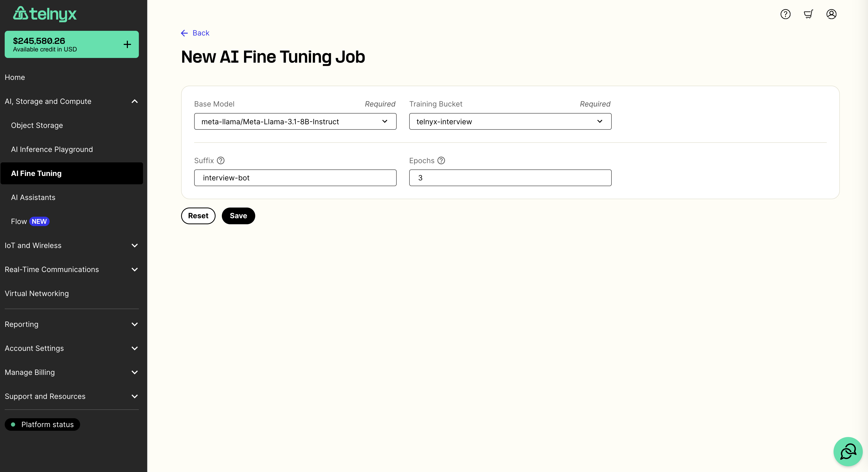This screenshot has height=472, width=868.
Task: Navigate to AI Assistants menu item
Action: (33, 197)
